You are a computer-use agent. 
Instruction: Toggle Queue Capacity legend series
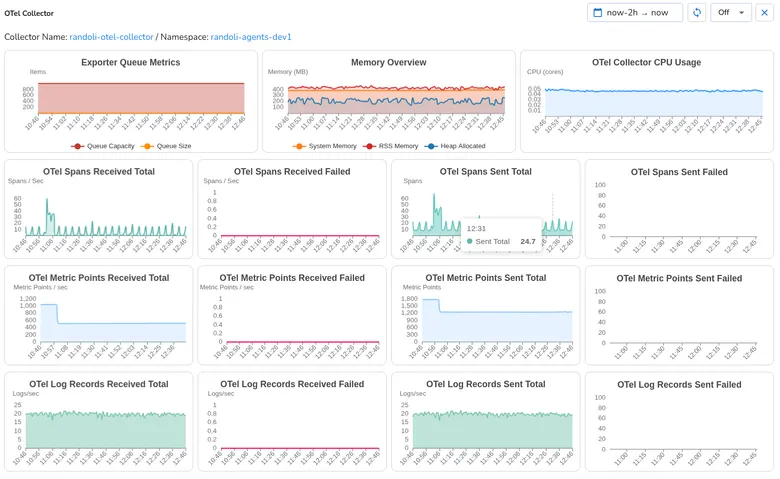pos(103,146)
